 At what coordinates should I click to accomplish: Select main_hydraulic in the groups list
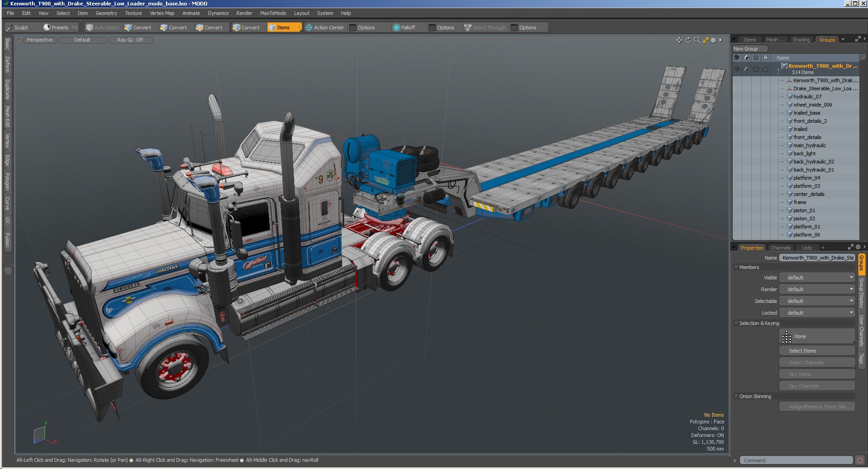[x=809, y=145]
